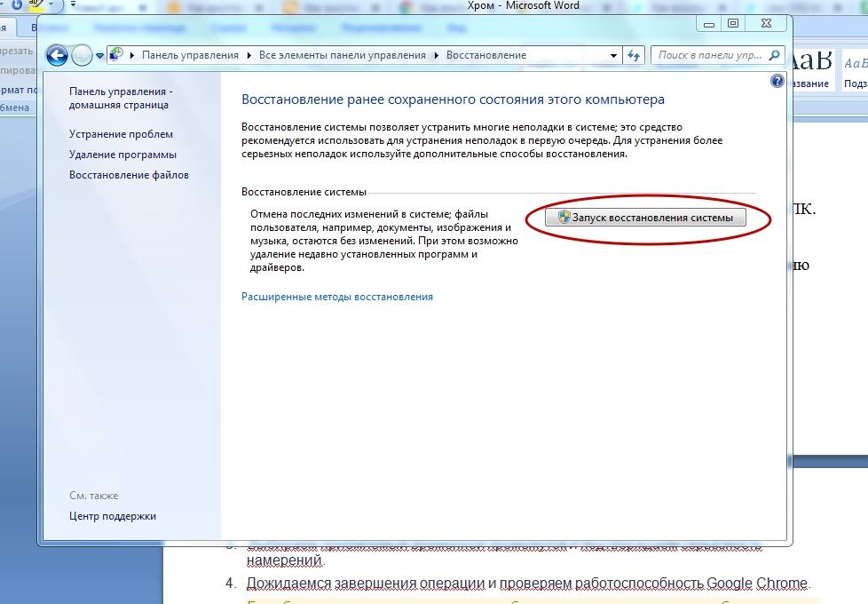The height and width of the screenshot is (604, 868).
Task: Open 'Центр поддержки' link
Action: [x=113, y=516]
